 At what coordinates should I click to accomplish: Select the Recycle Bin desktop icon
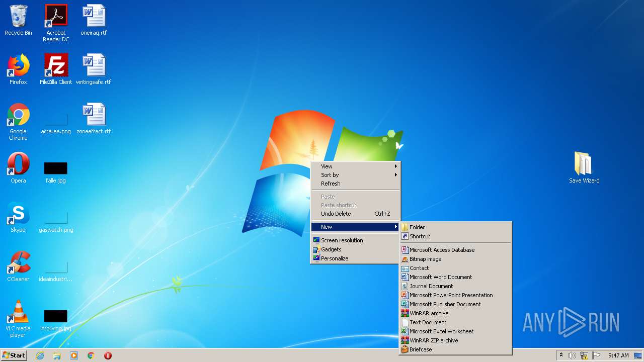tap(18, 20)
